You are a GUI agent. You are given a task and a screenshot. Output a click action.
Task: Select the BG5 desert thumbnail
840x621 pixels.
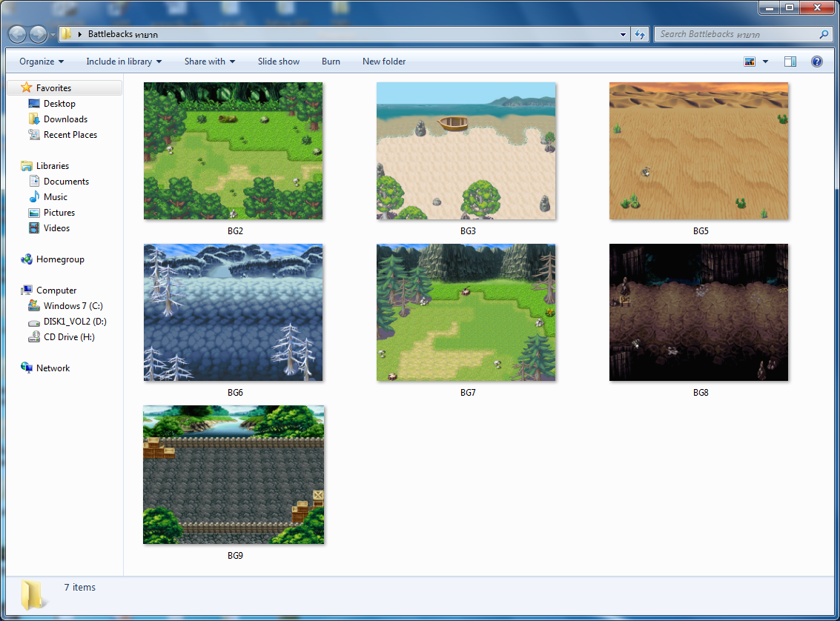click(x=698, y=150)
